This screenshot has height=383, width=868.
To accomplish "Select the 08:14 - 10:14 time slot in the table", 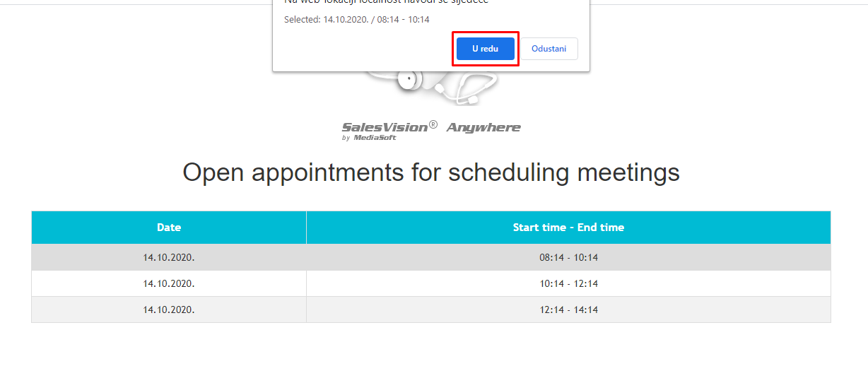I will click(568, 258).
